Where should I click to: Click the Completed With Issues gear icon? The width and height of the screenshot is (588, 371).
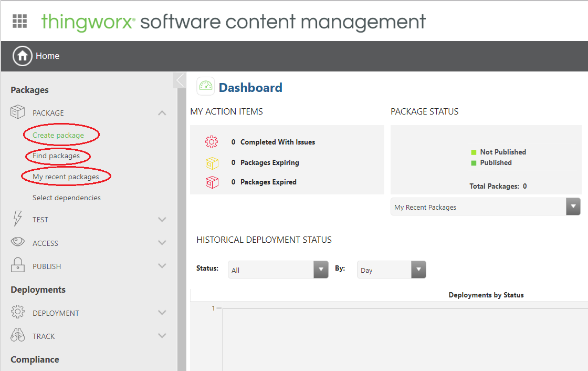coord(211,141)
